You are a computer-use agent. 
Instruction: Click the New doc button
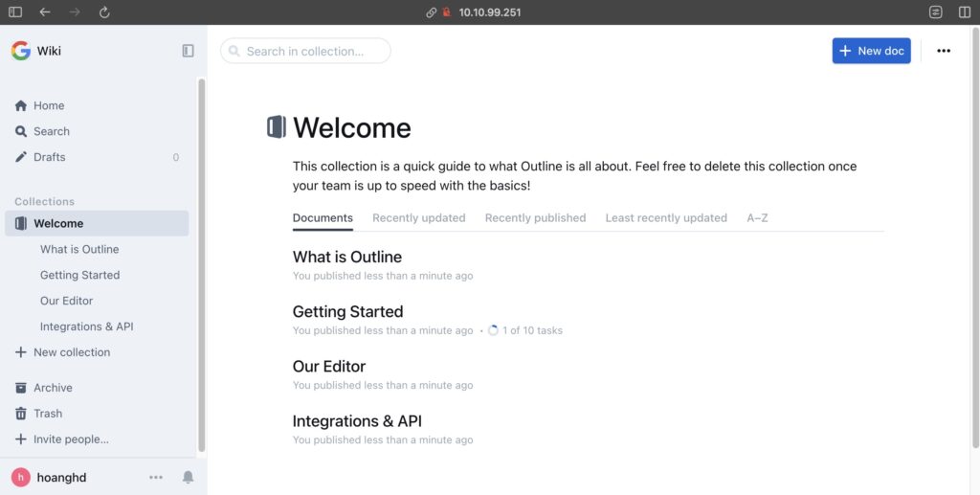click(x=871, y=51)
